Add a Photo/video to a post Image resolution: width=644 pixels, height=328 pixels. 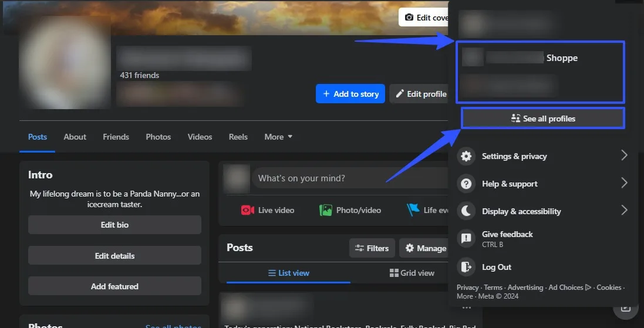[350, 210]
